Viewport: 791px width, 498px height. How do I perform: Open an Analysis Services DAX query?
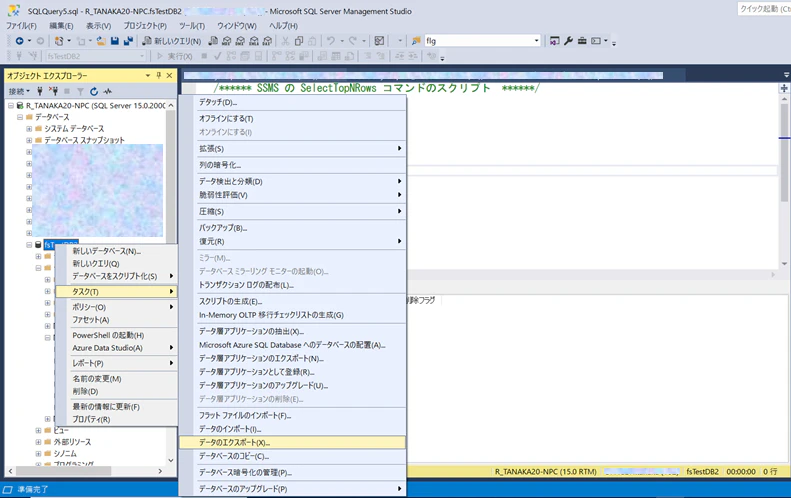point(267,41)
